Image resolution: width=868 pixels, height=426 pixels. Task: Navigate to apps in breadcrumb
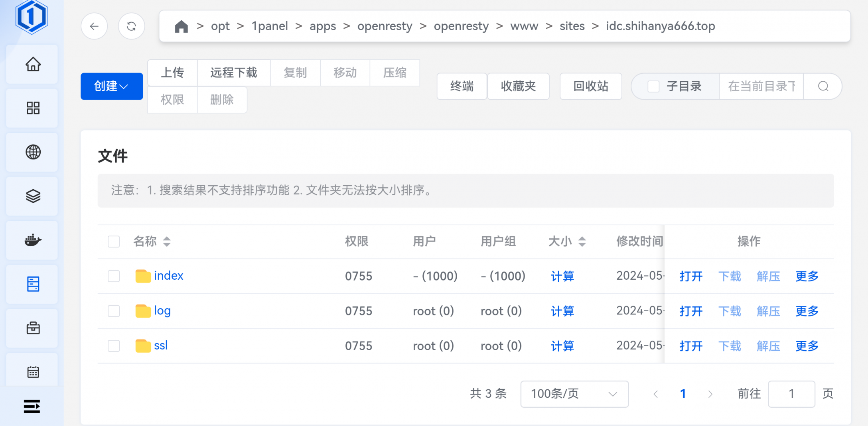pos(323,26)
